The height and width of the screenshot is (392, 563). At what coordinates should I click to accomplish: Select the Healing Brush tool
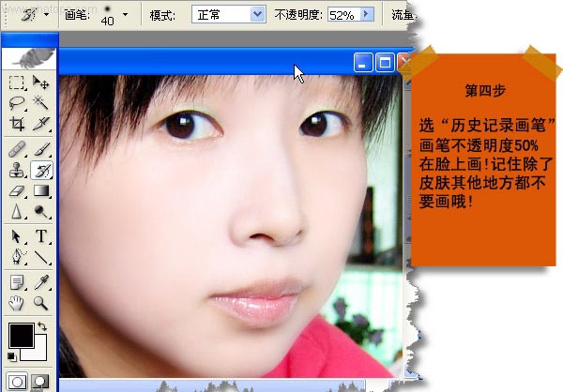[x=17, y=149]
